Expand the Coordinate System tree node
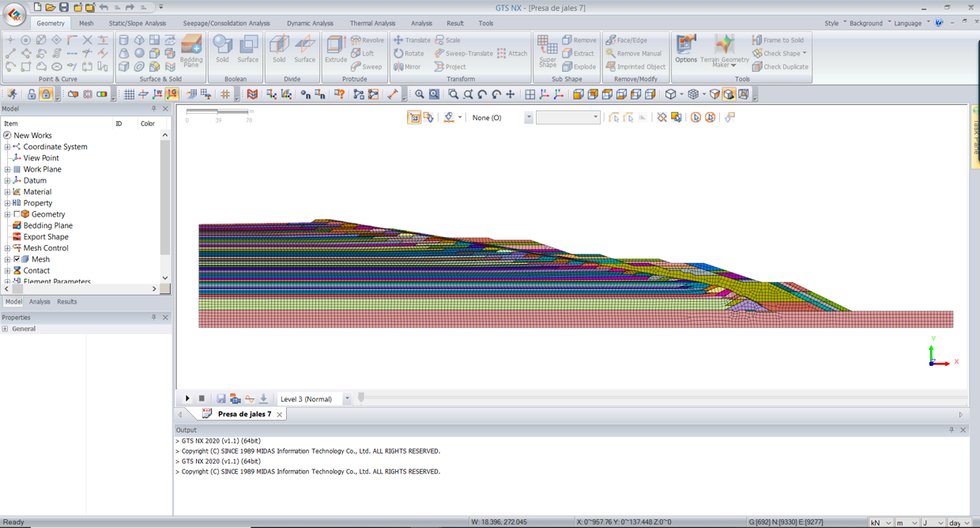The height and width of the screenshot is (528, 980). pos(7,146)
